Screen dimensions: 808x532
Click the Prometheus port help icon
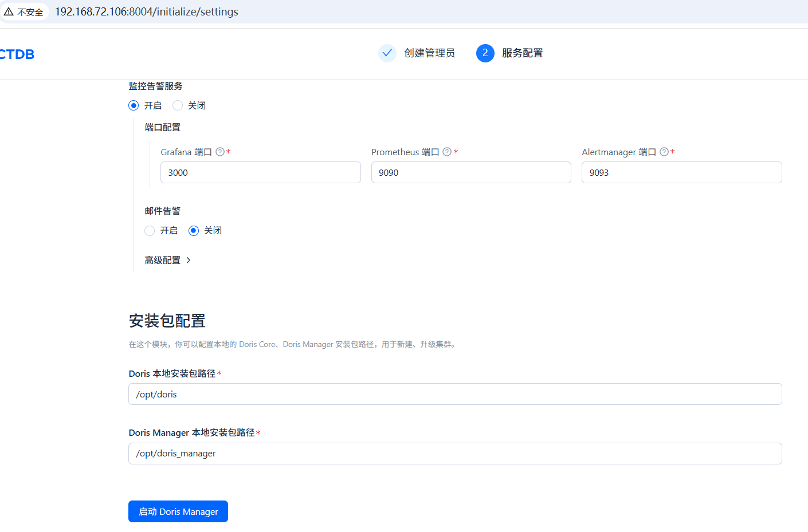click(447, 152)
